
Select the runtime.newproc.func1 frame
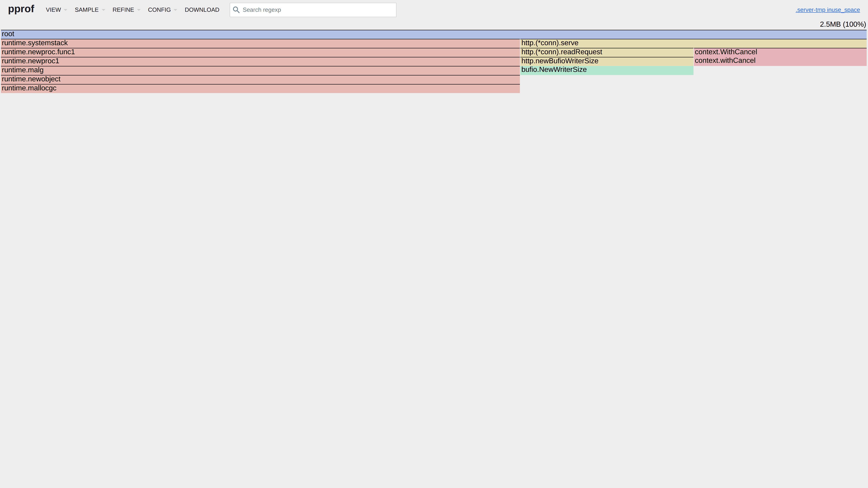coord(260,52)
